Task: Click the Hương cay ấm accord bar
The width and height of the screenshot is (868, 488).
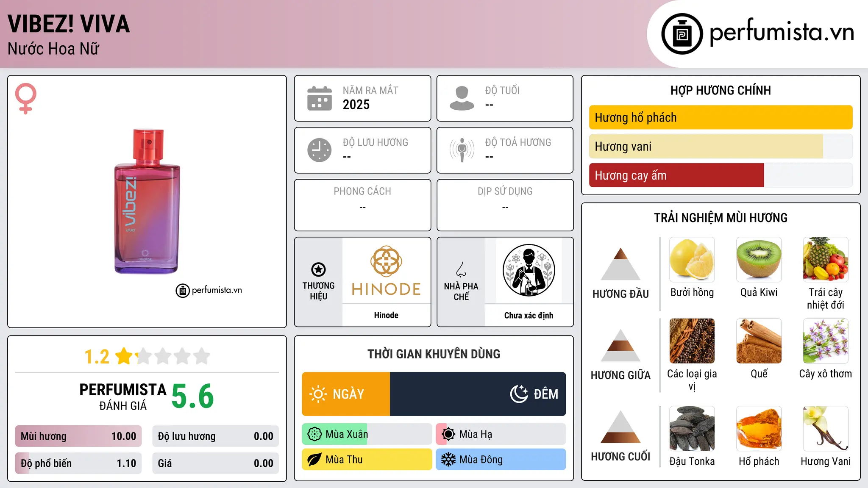Action: point(721,175)
